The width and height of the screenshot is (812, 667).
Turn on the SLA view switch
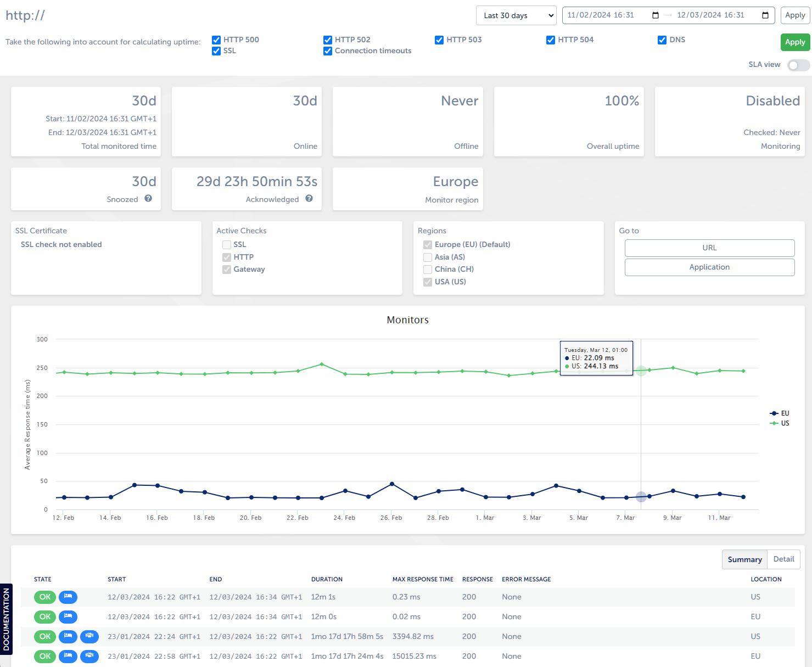point(798,65)
